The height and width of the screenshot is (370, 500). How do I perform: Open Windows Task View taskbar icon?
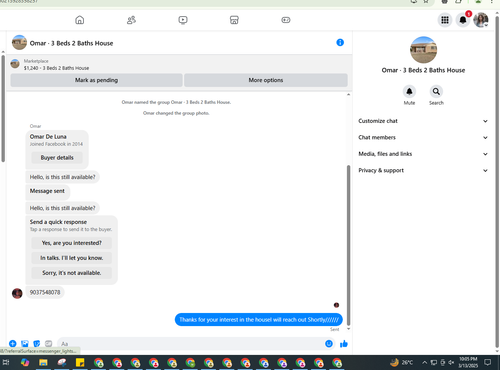pos(6,363)
